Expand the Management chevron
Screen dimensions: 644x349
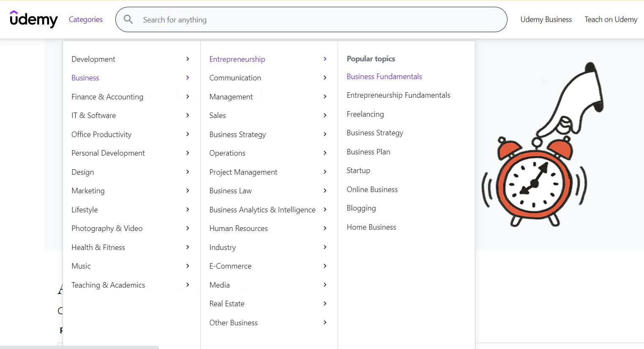click(x=325, y=96)
